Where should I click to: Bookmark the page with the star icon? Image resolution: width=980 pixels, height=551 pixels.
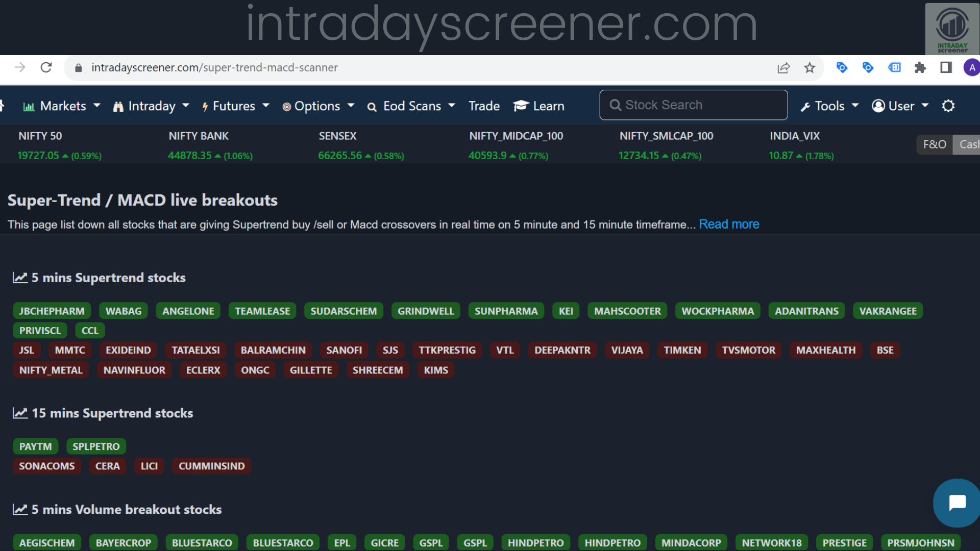click(x=809, y=67)
